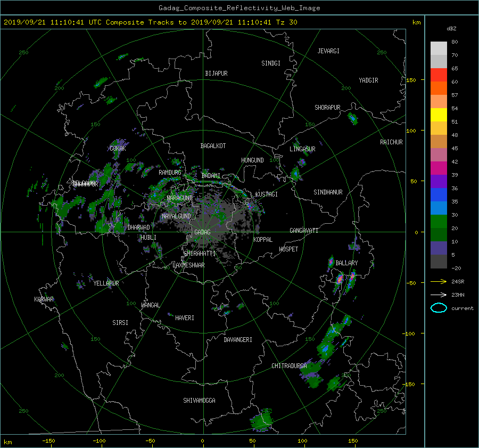Click the KOPPAL city label
The image size is (479, 448).
(263, 240)
